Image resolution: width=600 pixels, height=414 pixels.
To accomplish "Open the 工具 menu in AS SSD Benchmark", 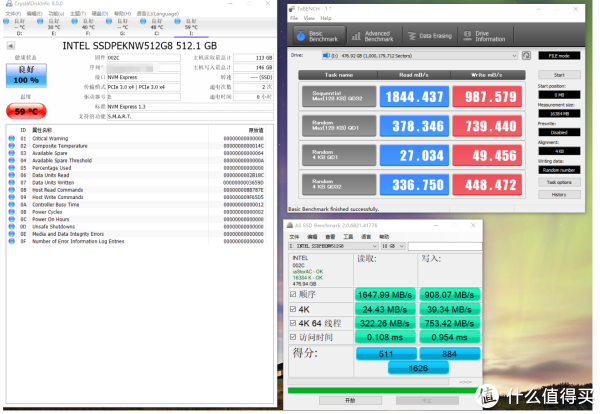I will coord(348,236).
